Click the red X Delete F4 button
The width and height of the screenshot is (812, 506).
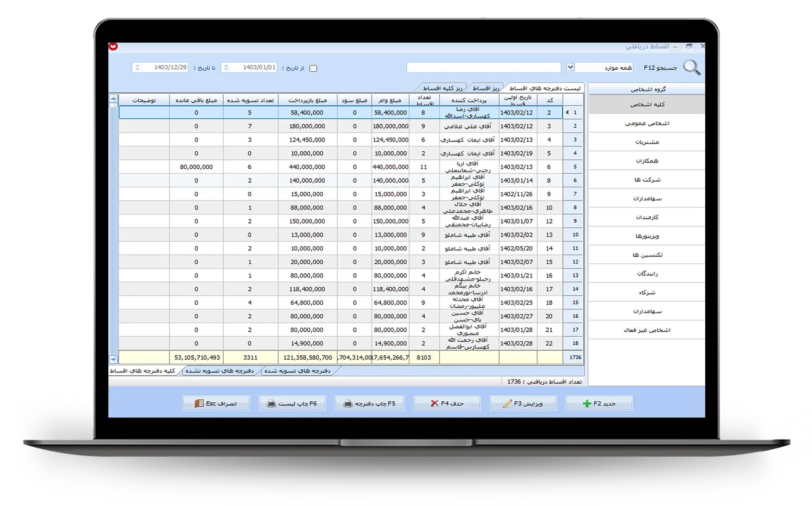(447, 403)
